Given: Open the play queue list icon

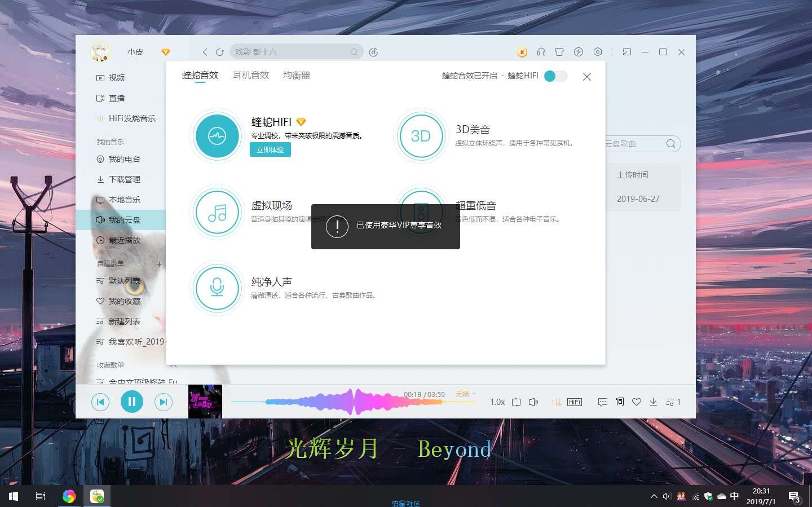Looking at the screenshot, I should (673, 402).
